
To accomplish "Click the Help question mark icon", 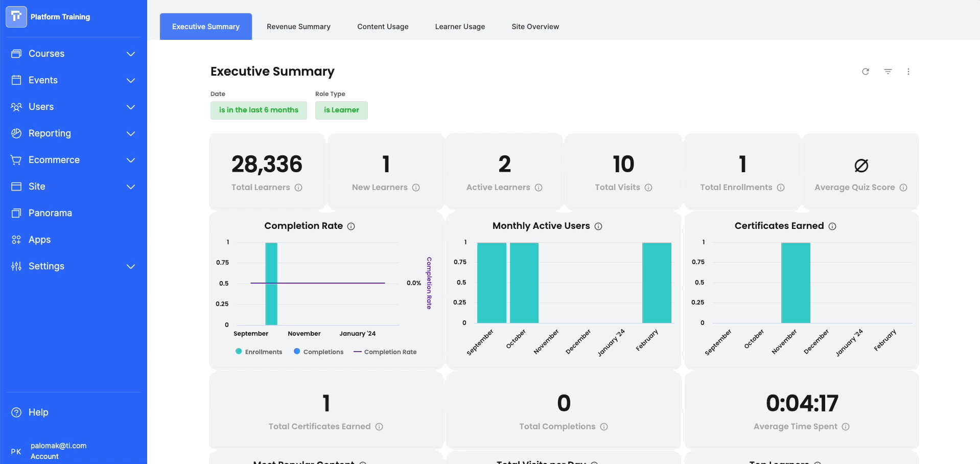I will pyautogui.click(x=16, y=412).
